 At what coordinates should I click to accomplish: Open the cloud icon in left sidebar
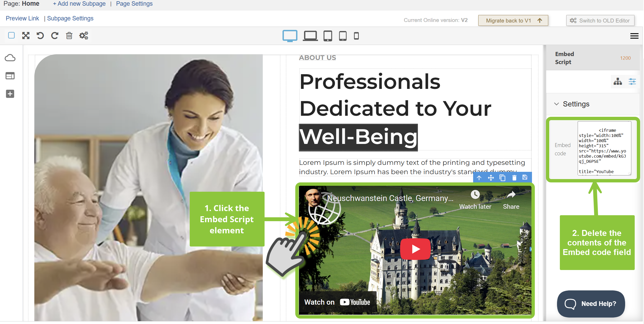[x=10, y=58]
